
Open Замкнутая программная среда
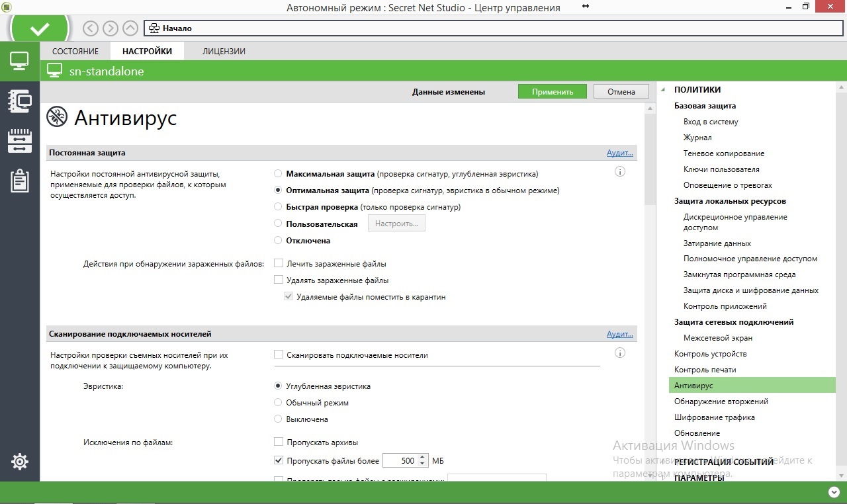coord(740,274)
